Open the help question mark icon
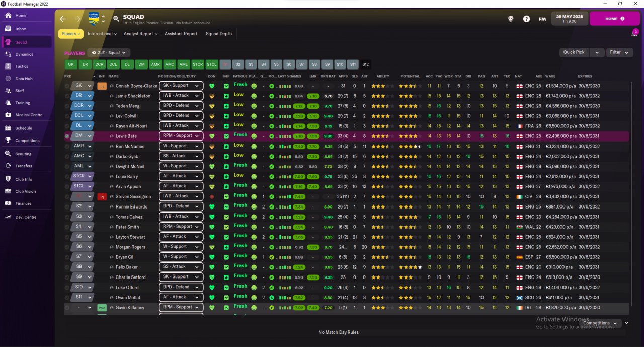Viewport: 644px width, 347px height. [526, 19]
